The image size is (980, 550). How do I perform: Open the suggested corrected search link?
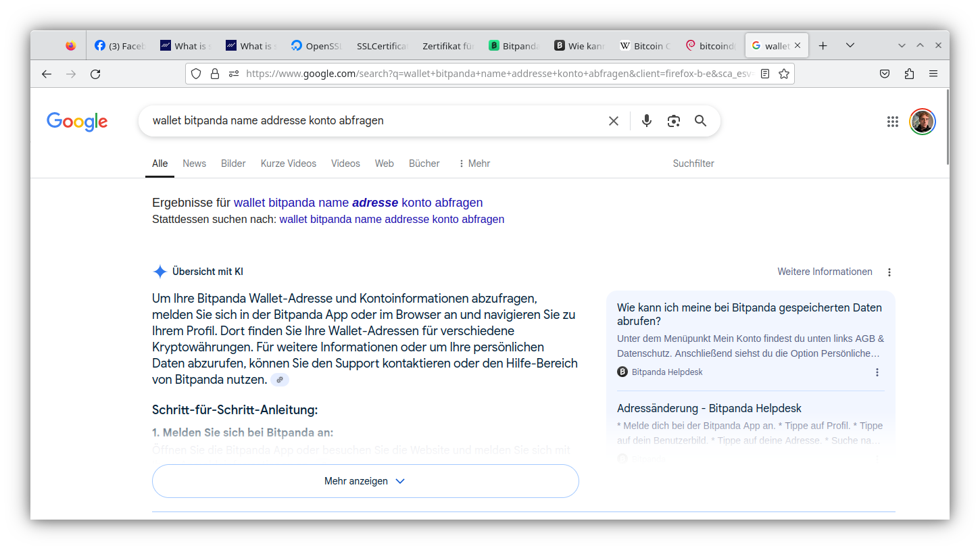click(392, 219)
